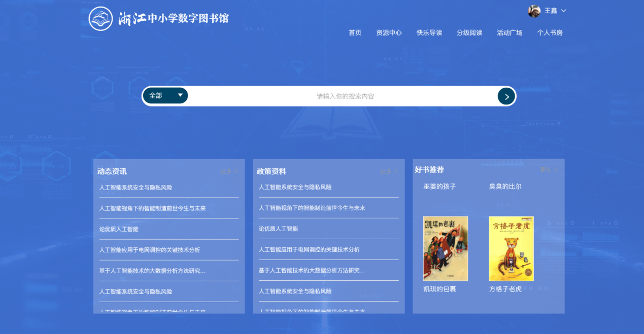Screen dimensions: 644x334
Task: Open 论优质人工智能 in the 动态资讯 list
Action: tap(119, 229)
